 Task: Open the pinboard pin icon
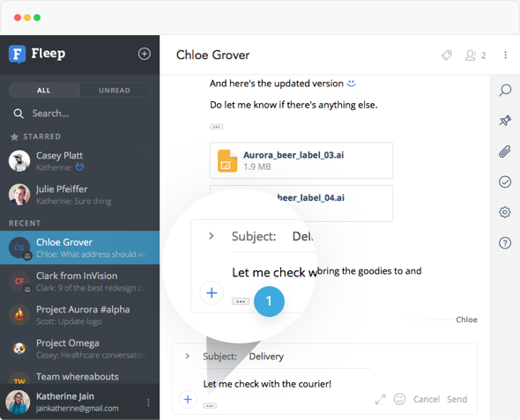click(505, 121)
